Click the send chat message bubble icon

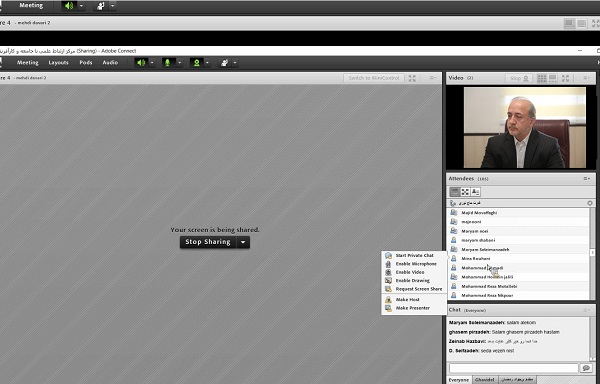[x=586, y=368]
